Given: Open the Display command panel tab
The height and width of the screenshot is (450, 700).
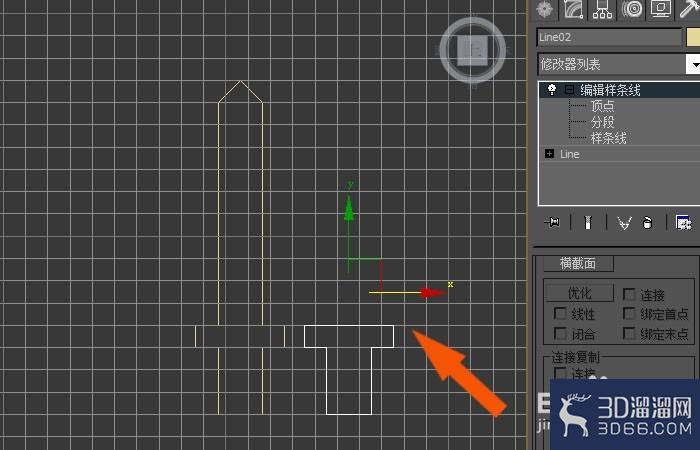Looking at the screenshot, I should (x=661, y=9).
